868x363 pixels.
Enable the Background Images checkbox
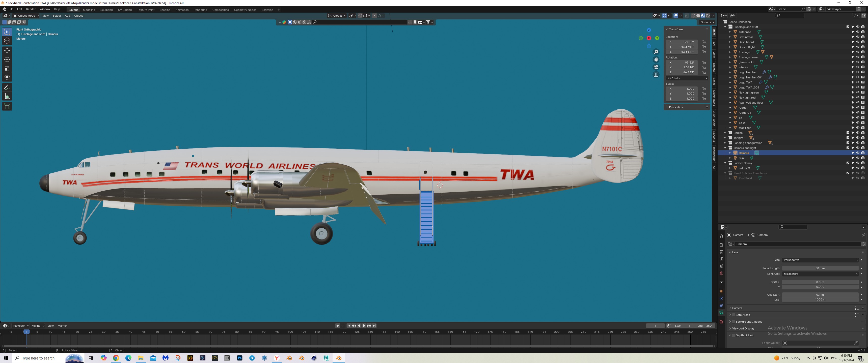tap(734, 322)
